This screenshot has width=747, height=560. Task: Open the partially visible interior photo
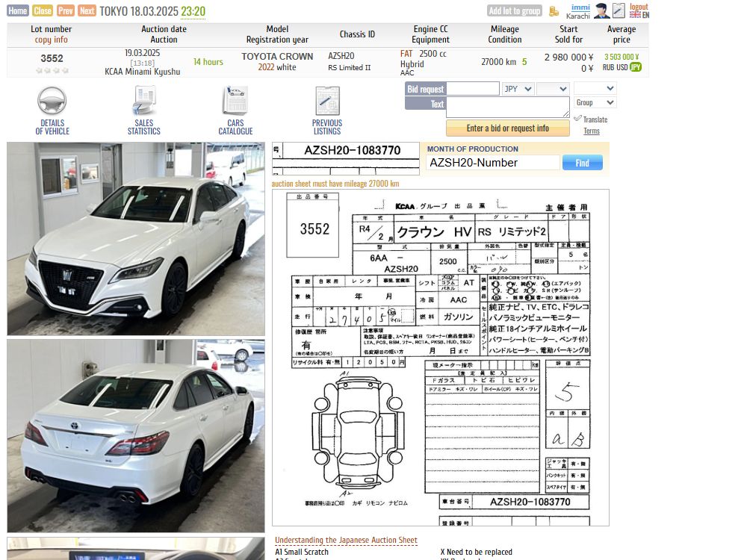coord(136,549)
